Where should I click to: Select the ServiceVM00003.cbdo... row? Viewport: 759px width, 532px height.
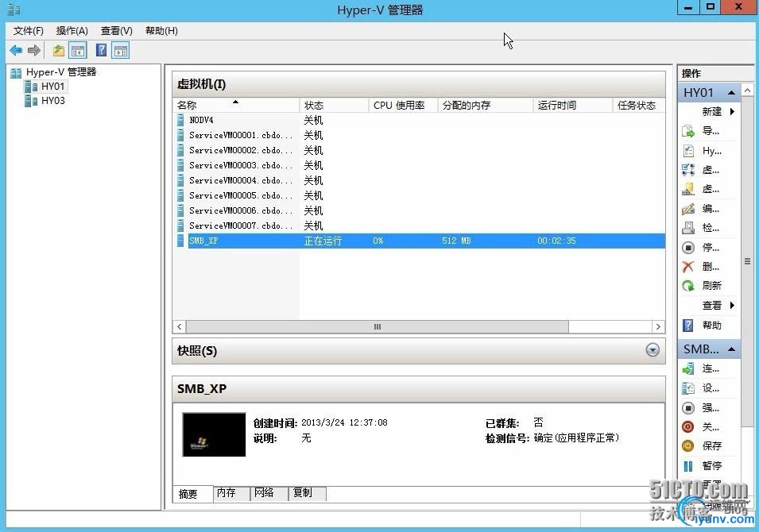coord(419,165)
